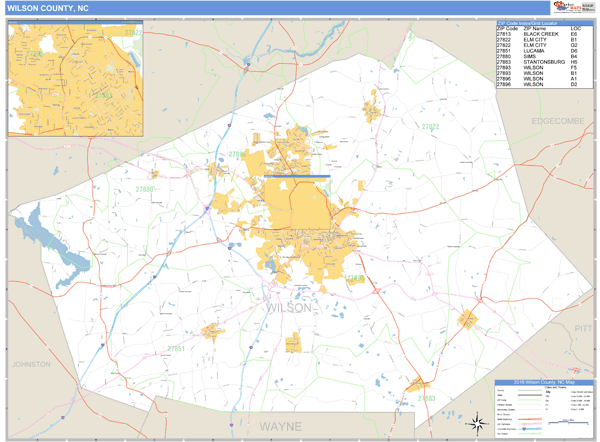Click the JOHNSTON county label
The height and width of the screenshot is (442, 600).
tap(30, 364)
